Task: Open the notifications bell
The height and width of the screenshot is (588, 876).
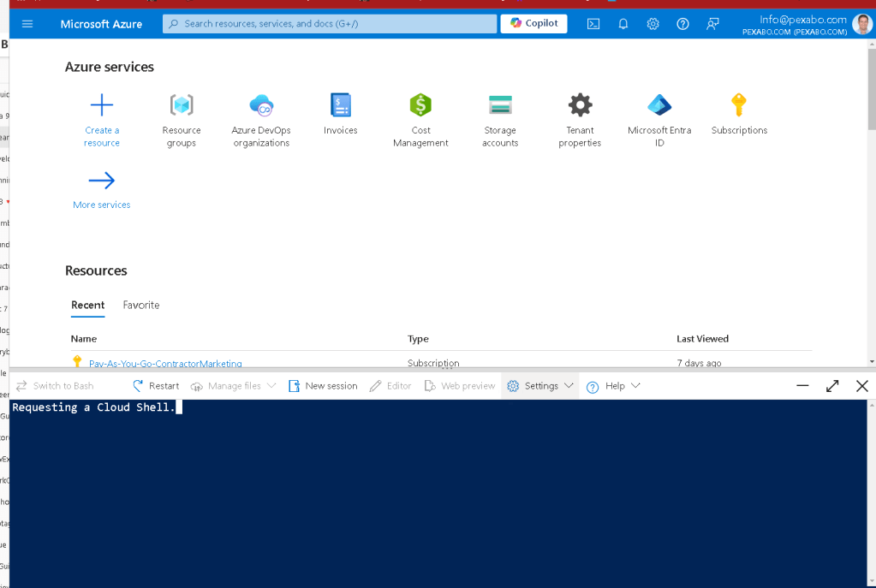Action: point(623,24)
